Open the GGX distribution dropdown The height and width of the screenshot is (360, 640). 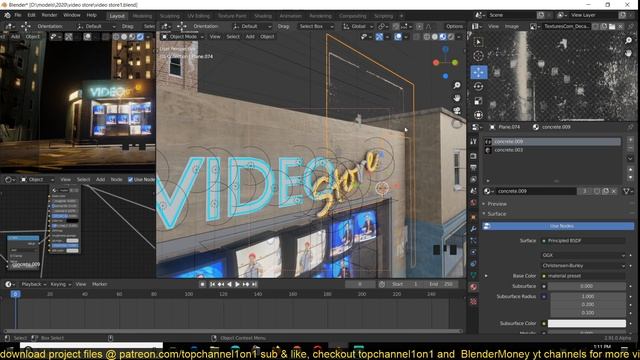583,255
